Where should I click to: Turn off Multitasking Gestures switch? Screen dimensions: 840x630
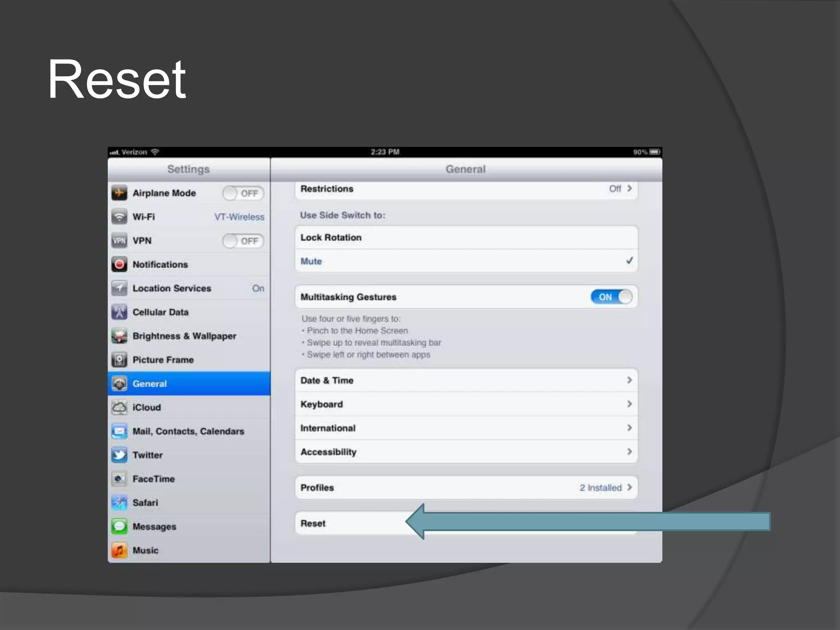pos(611,297)
